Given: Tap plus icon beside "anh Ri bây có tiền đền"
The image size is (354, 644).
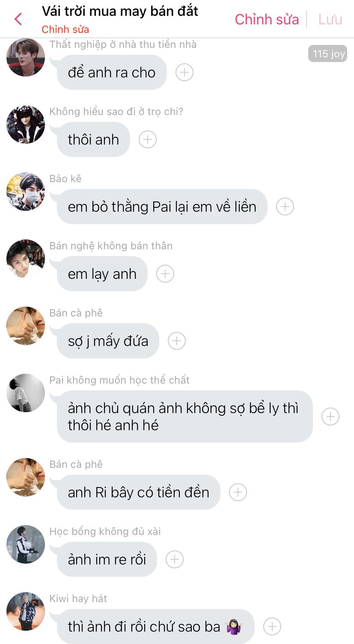Looking at the screenshot, I should (x=238, y=492).
